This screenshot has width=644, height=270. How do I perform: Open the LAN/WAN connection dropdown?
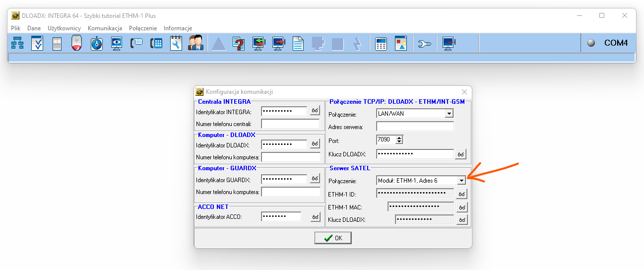[x=449, y=114]
